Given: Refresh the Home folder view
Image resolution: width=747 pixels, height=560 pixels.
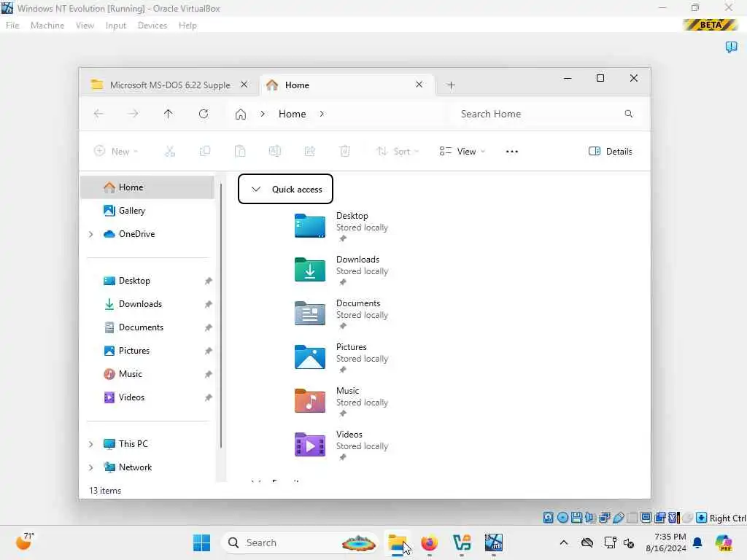Looking at the screenshot, I should pos(204,114).
